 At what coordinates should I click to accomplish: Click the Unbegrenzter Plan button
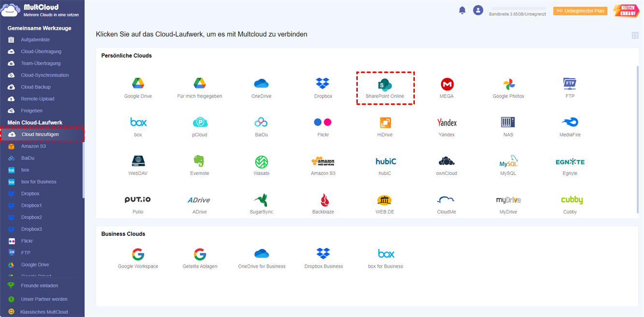580,11
